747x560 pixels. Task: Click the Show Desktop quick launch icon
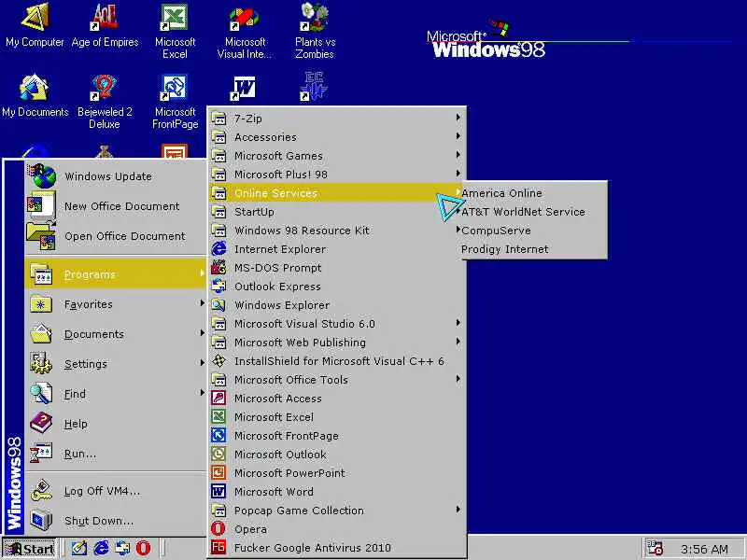tap(79, 548)
